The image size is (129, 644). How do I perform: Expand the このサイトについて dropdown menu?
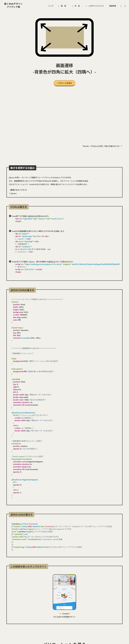pos(95,6)
